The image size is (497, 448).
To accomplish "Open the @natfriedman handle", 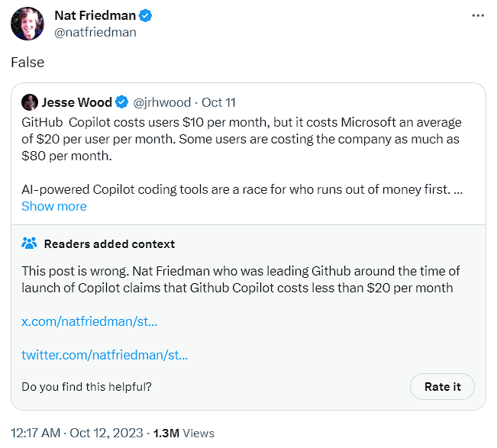I will (95, 32).
